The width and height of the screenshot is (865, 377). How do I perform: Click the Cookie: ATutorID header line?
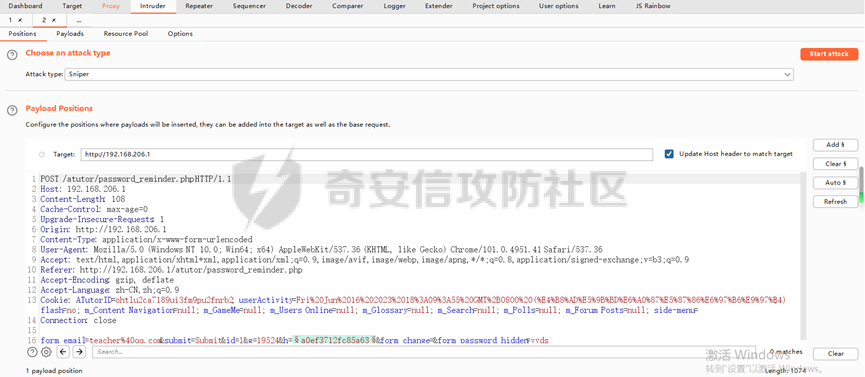tap(413, 300)
